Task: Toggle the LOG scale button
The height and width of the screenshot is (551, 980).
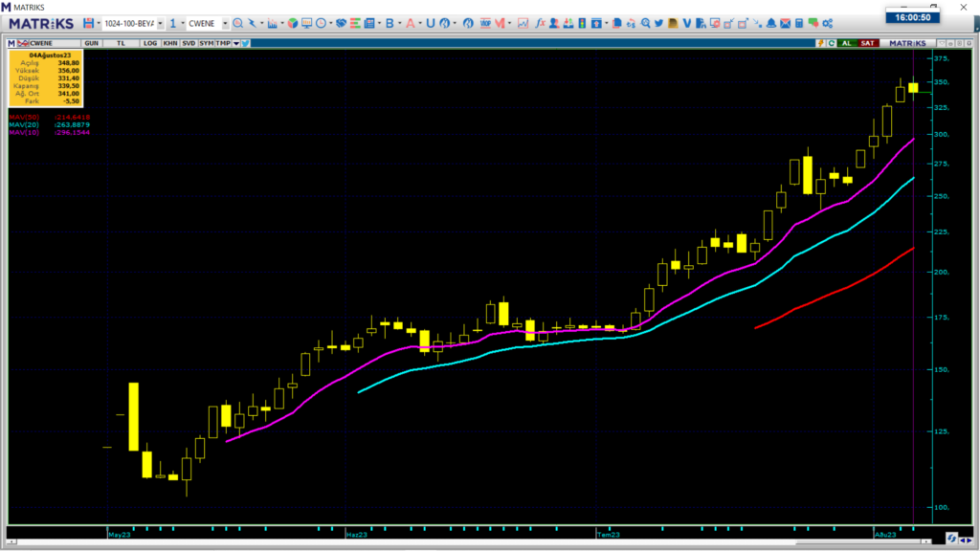Action: pos(150,43)
